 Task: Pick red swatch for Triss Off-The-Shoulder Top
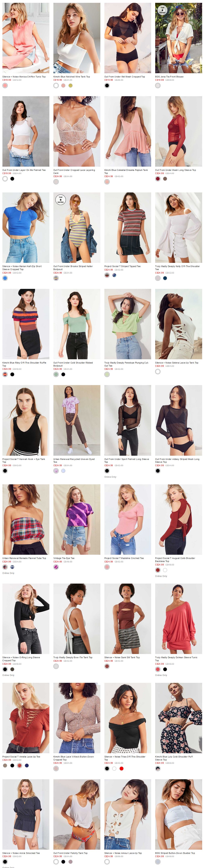click(122, 769)
